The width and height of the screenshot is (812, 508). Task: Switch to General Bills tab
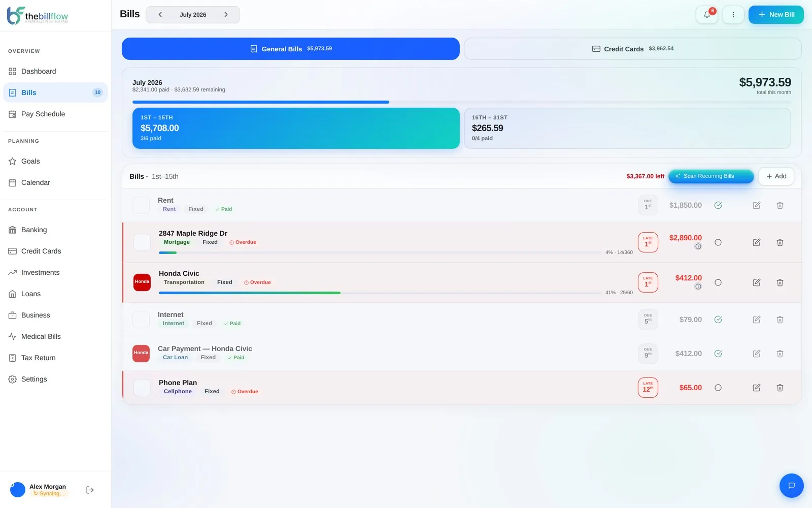pyautogui.click(x=291, y=49)
